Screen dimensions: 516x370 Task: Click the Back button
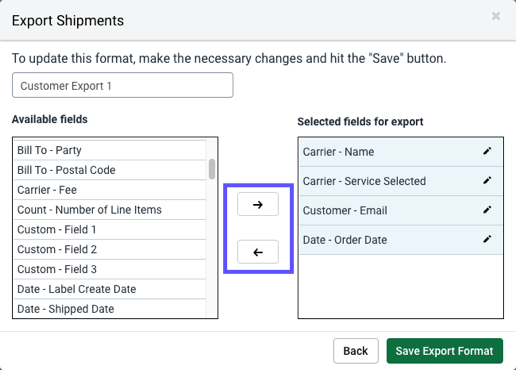(x=356, y=351)
